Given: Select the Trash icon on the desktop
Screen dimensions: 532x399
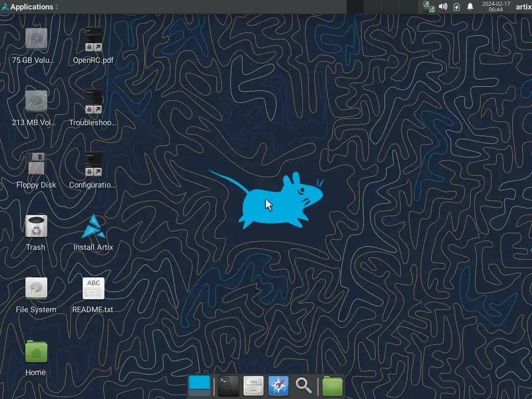Looking at the screenshot, I should [36, 225].
